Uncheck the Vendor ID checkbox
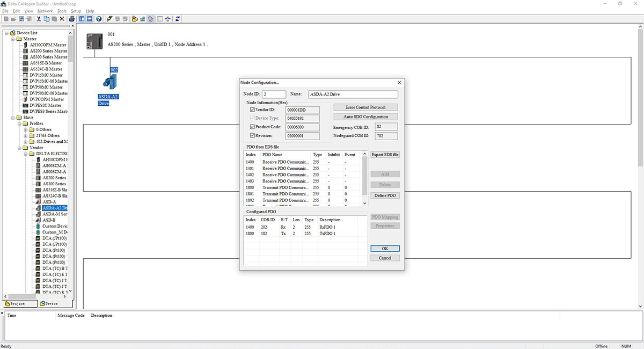This screenshot has width=644, height=349. [252, 110]
